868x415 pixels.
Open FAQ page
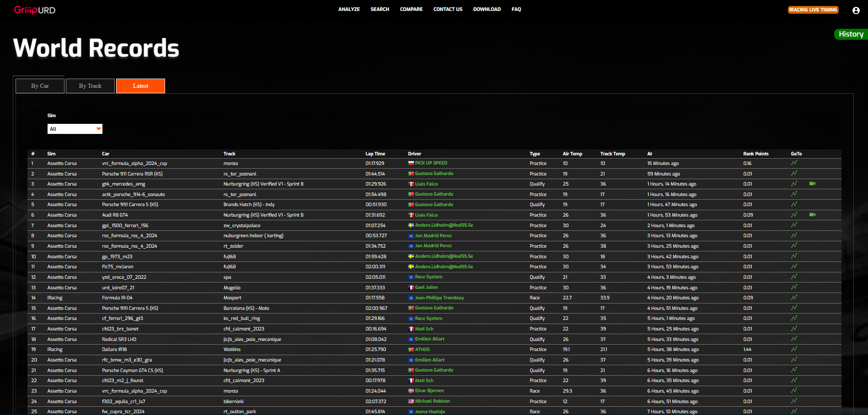[516, 9]
